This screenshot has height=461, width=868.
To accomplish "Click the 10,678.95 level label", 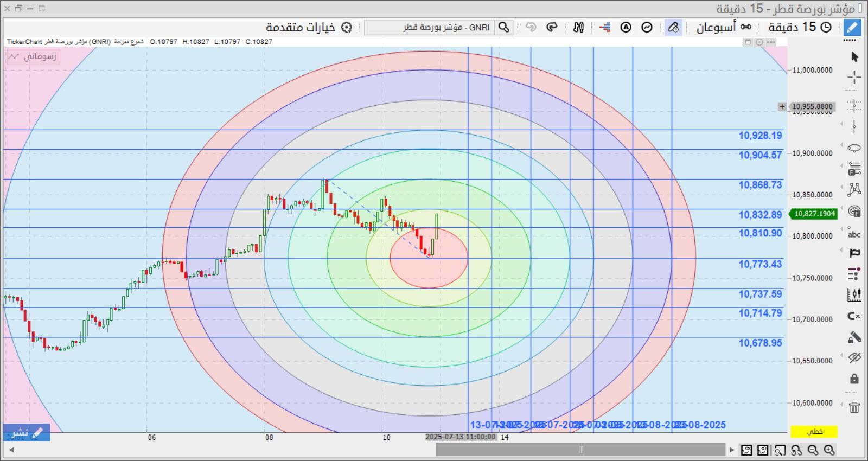I will click(760, 343).
